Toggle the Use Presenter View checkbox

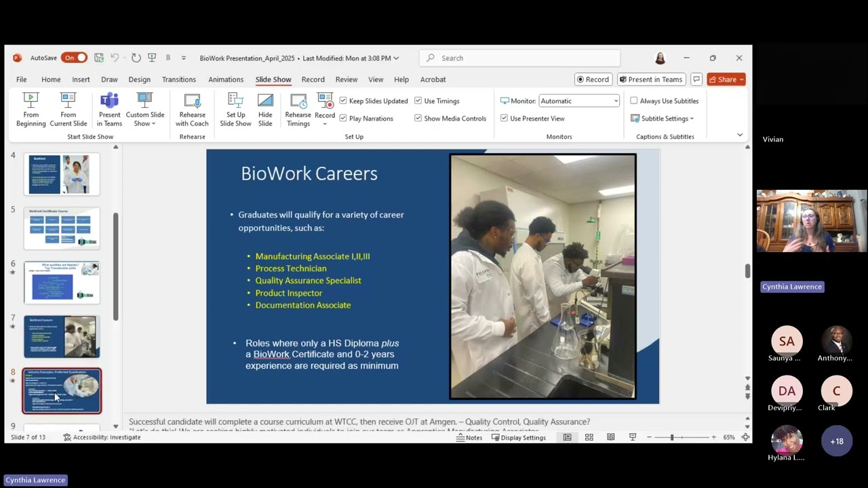pyautogui.click(x=504, y=119)
